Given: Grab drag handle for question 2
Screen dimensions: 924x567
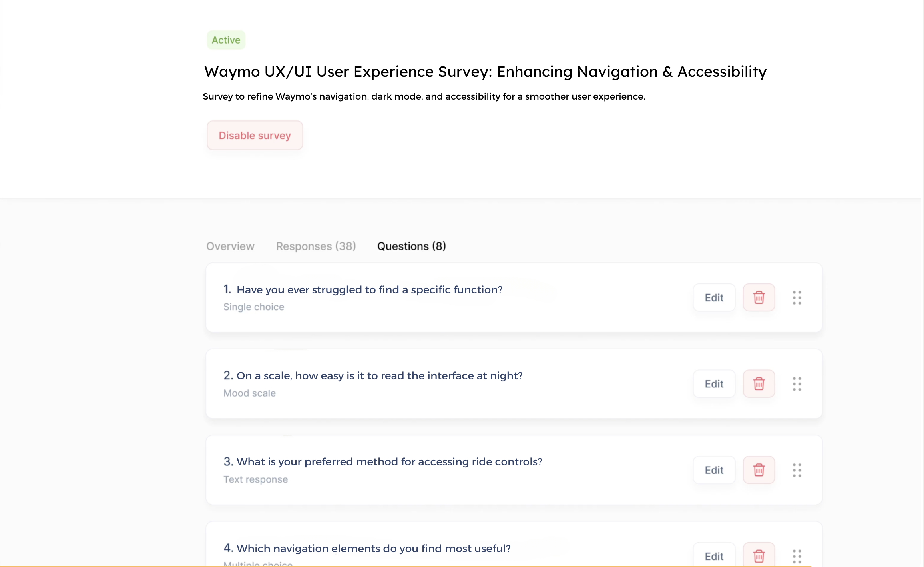Looking at the screenshot, I should [797, 384].
